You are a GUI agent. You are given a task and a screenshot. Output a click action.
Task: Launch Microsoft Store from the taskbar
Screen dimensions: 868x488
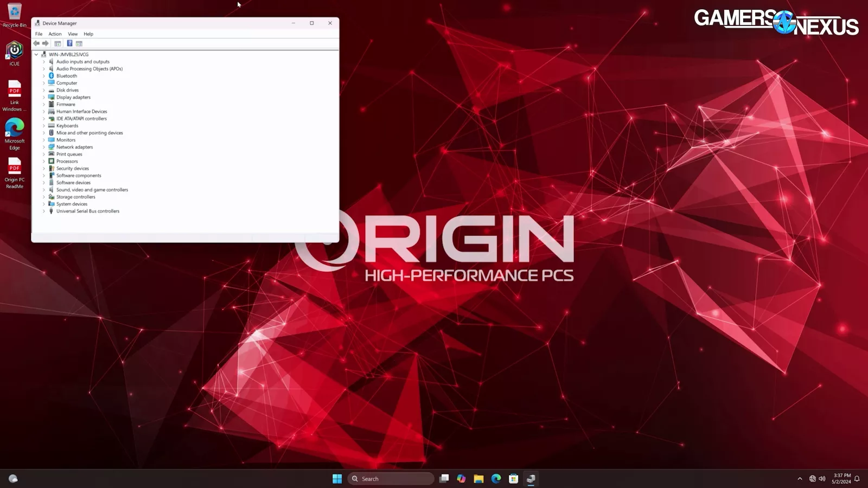click(x=513, y=478)
